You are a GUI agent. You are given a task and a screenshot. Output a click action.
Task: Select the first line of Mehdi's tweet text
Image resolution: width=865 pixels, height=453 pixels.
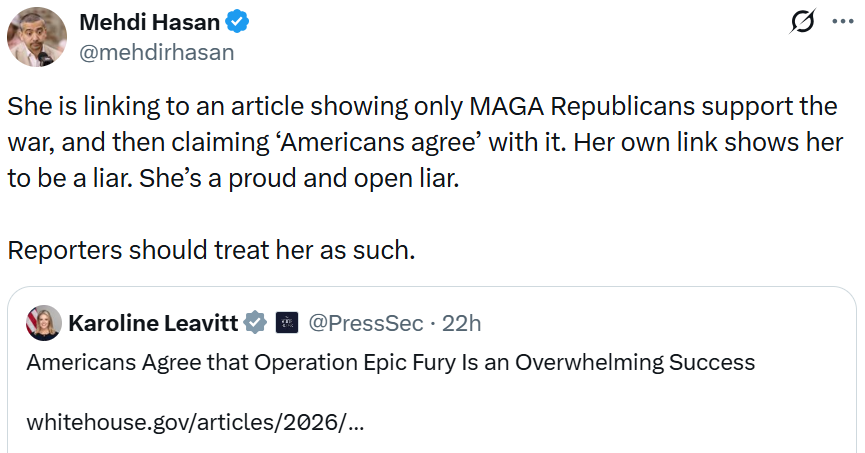pyautogui.click(x=420, y=106)
